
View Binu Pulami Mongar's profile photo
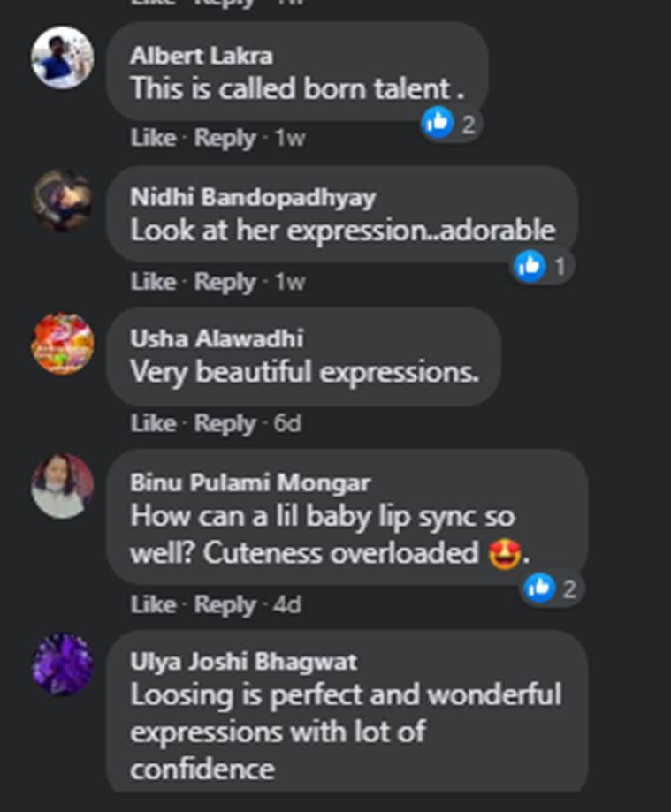(63, 486)
